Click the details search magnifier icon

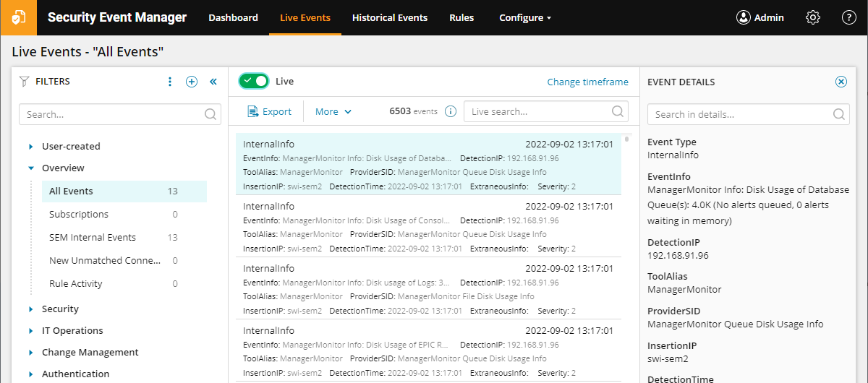click(x=839, y=114)
